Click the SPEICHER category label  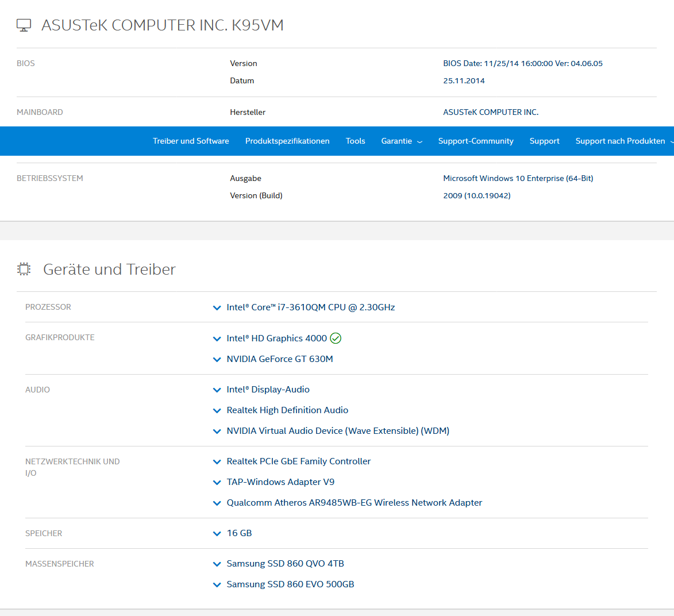click(44, 533)
